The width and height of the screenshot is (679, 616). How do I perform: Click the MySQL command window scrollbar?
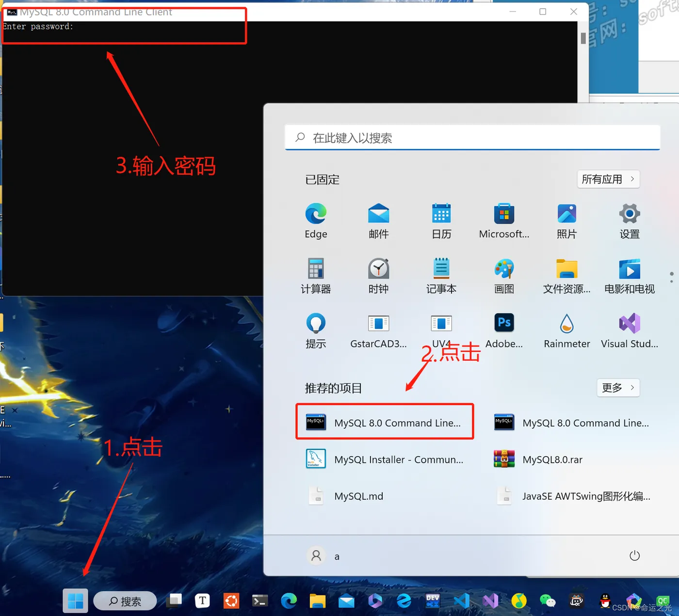click(x=583, y=38)
